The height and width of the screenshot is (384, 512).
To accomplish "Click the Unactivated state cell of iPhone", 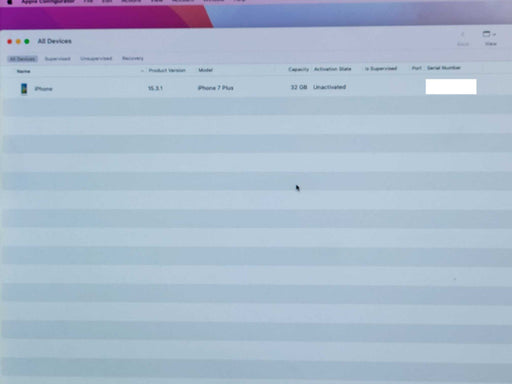I will (x=329, y=87).
